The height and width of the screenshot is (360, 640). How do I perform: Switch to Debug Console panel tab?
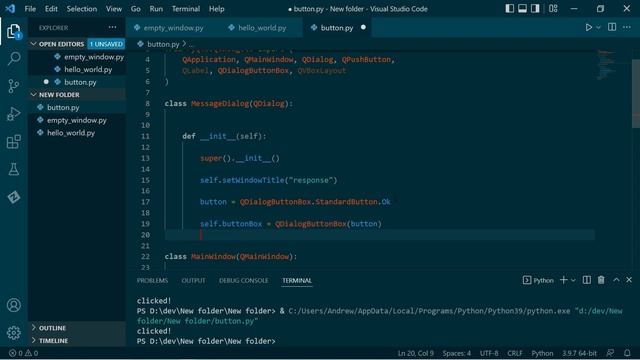pyautogui.click(x=244, y=280)
